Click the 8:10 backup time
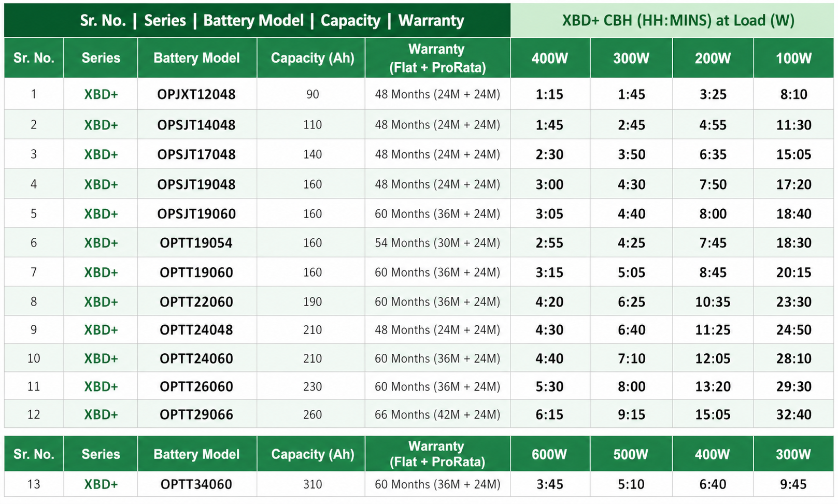This screenshot has height=504, width=838. click(793, 94)
